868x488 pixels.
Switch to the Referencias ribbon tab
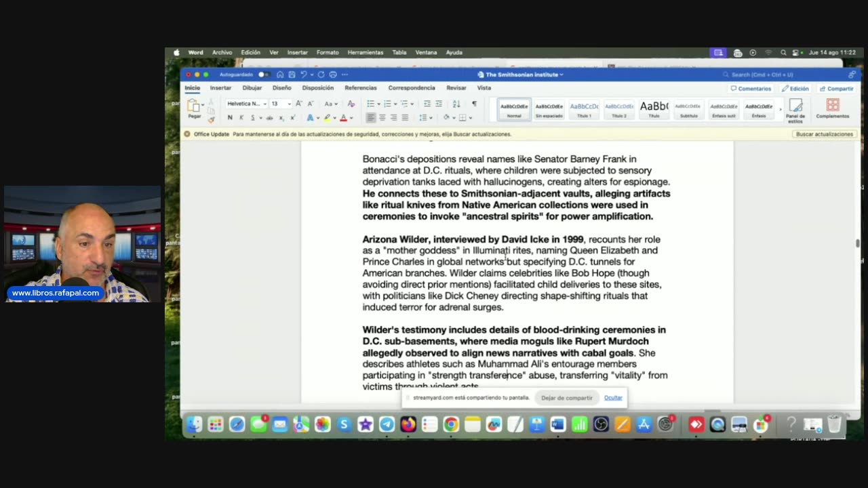(361, 88)
